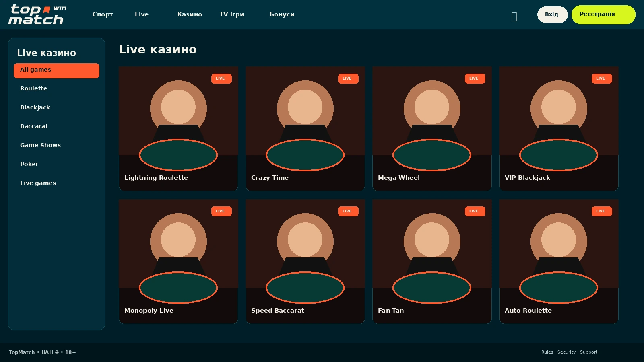
Task: Click the header icon beside Вхід
Action: tap(514, 16)
